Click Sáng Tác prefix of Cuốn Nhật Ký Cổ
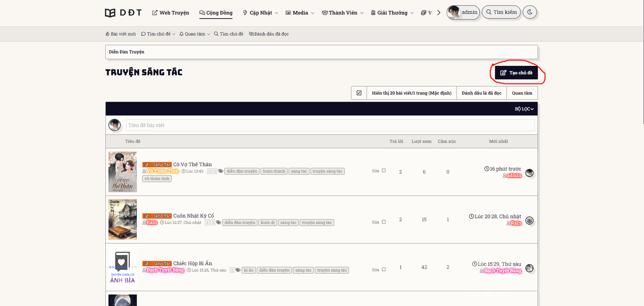Image resolution: width=644 pixels, height=306 pixels. click(x=157, y=216)
